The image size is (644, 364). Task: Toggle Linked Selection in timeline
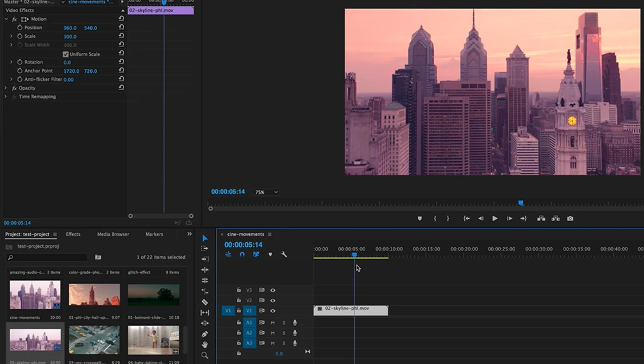click(257, 254)
